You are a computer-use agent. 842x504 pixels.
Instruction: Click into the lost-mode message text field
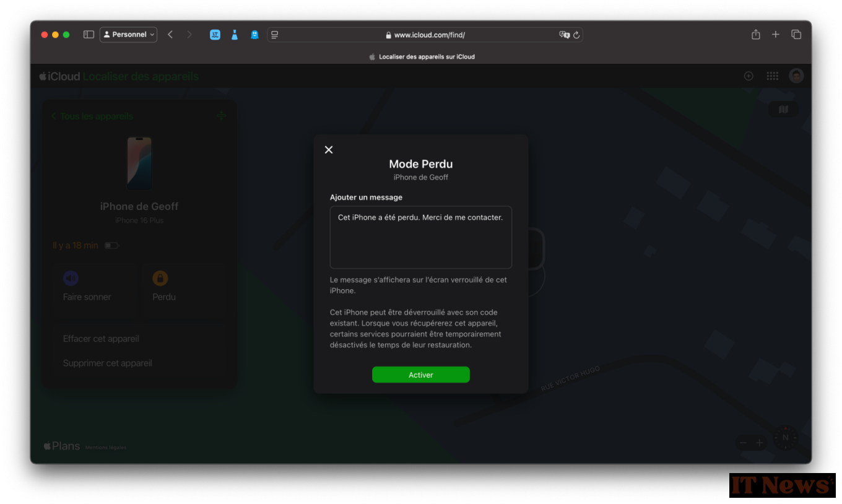(421, 237)
